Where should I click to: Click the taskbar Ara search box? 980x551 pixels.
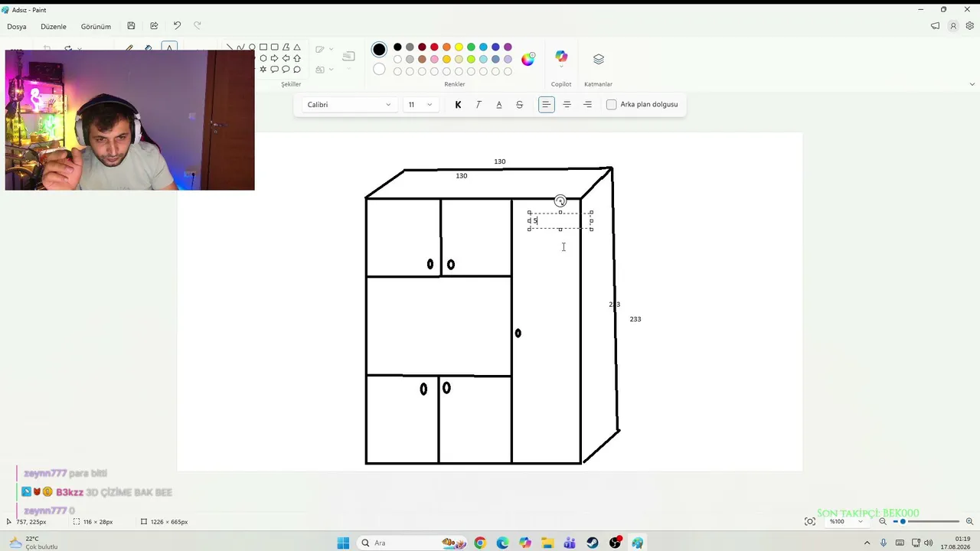coord(413,543)
